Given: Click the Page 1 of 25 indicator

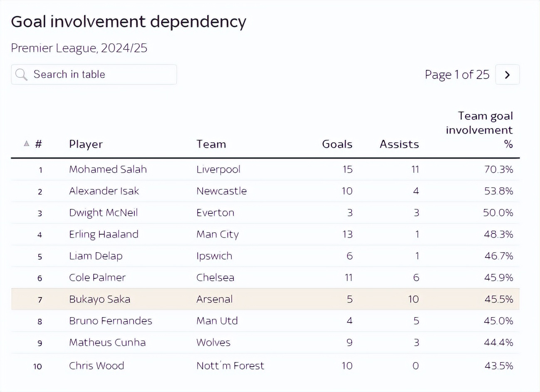Looking at the screenshot, I should click(457, 75).
